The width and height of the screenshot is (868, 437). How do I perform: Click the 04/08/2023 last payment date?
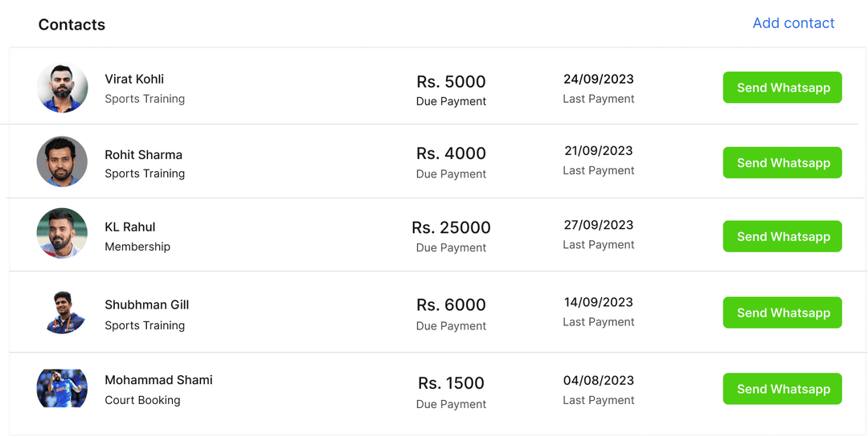pos(598,380)
